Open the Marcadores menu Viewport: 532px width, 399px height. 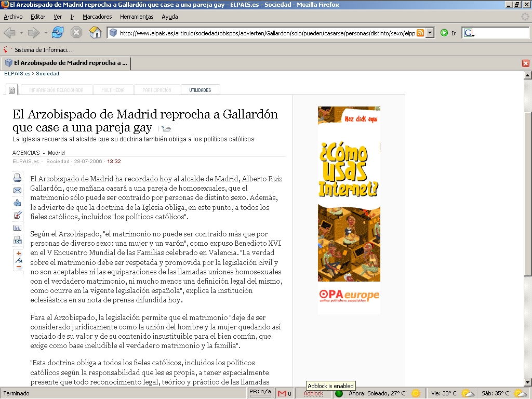tap(97, 17)
